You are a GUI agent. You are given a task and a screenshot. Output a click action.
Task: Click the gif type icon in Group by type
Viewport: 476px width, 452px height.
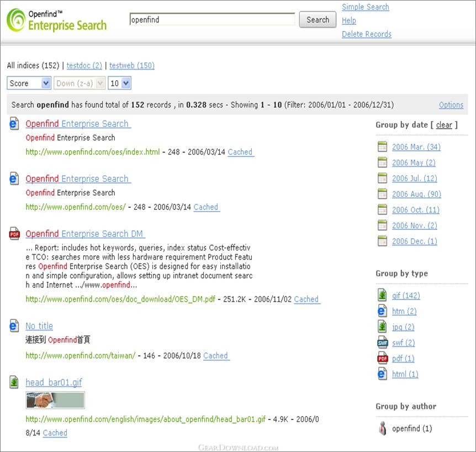coord(382,295)
